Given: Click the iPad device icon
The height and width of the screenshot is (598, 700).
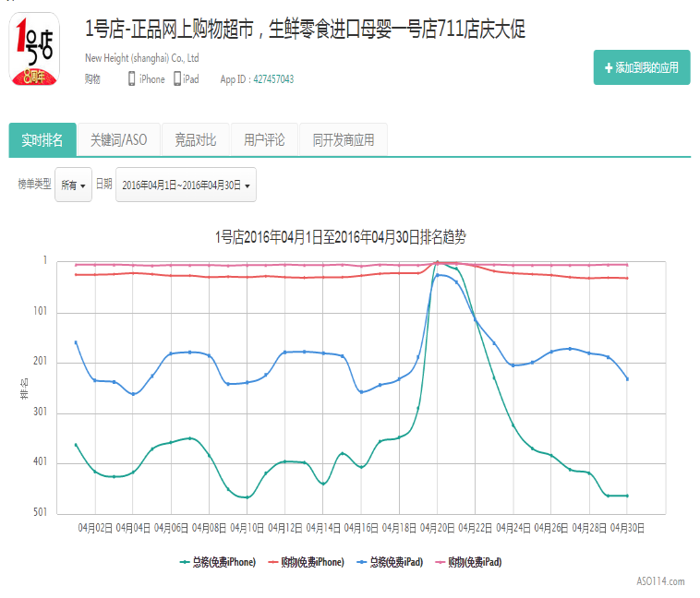Looking at the screenshot, I should coord(177,78).
